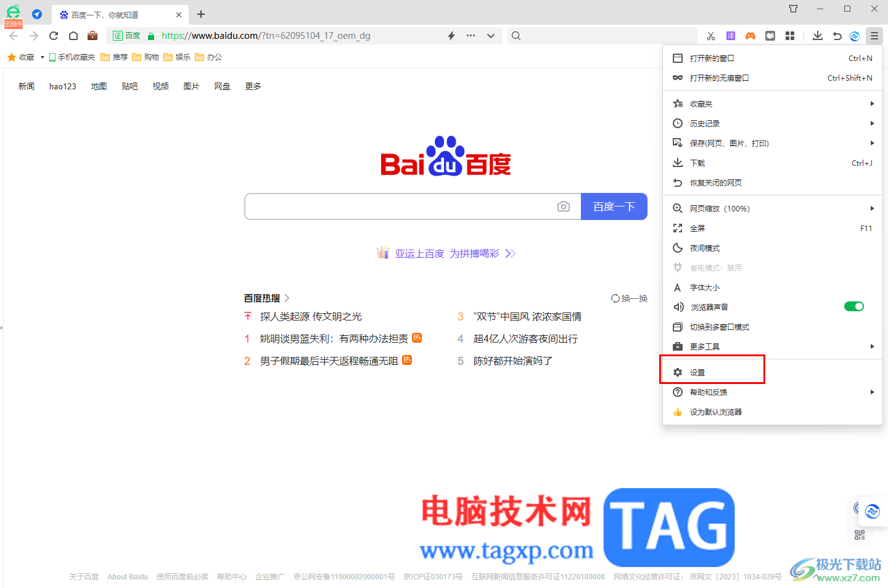Open the 办公 bookmark folder
The width and height of the screenshot is (888, 588).
(x=208, y=57)
